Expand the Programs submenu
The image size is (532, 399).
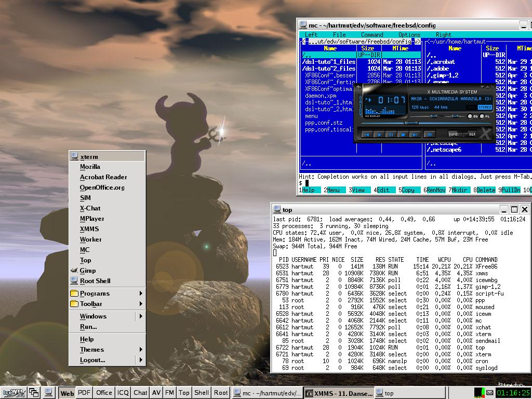click(x=107, y=294)
